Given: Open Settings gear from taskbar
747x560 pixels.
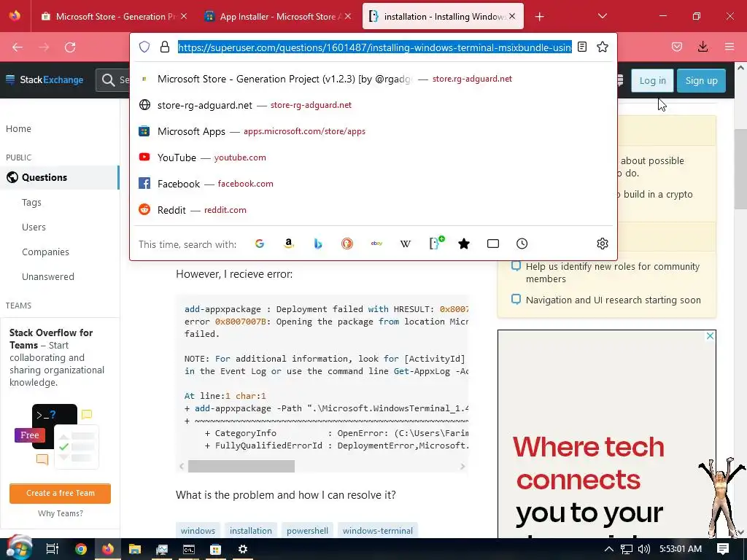Looking at the screenshot, I should [x=243, y=549].
